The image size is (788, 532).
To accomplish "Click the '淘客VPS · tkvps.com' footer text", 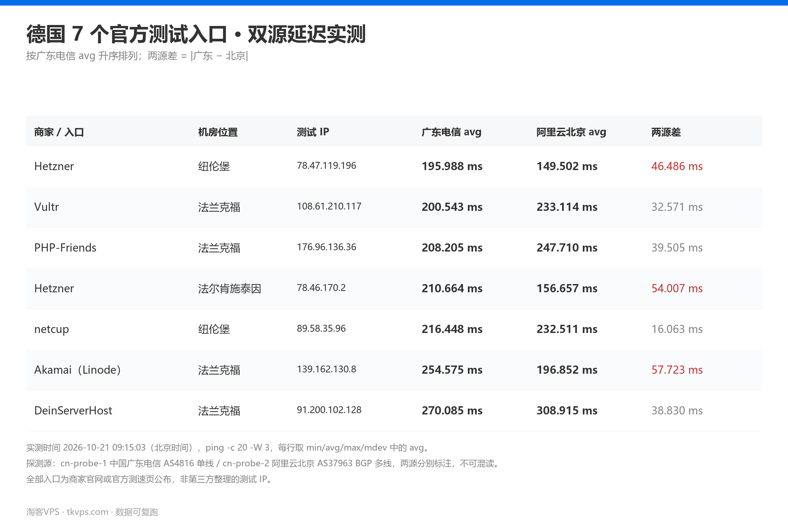I will [x=92, y=512].
